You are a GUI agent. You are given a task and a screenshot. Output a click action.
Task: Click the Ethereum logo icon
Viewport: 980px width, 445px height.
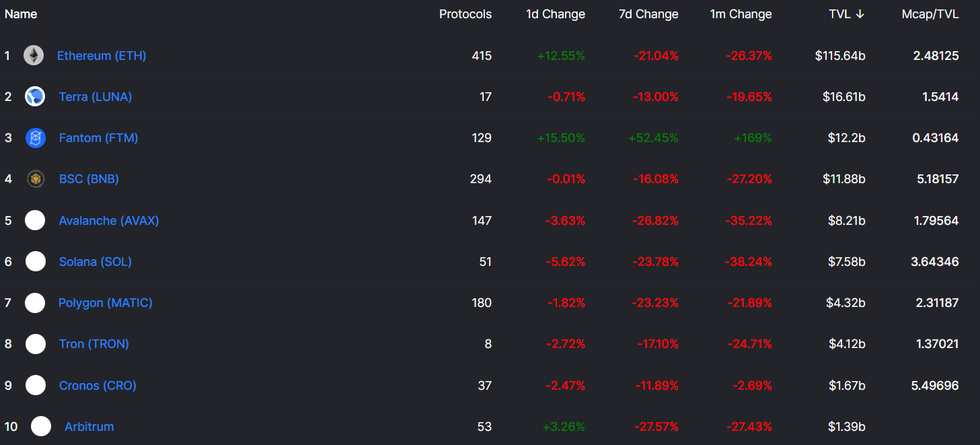point(34,55)
